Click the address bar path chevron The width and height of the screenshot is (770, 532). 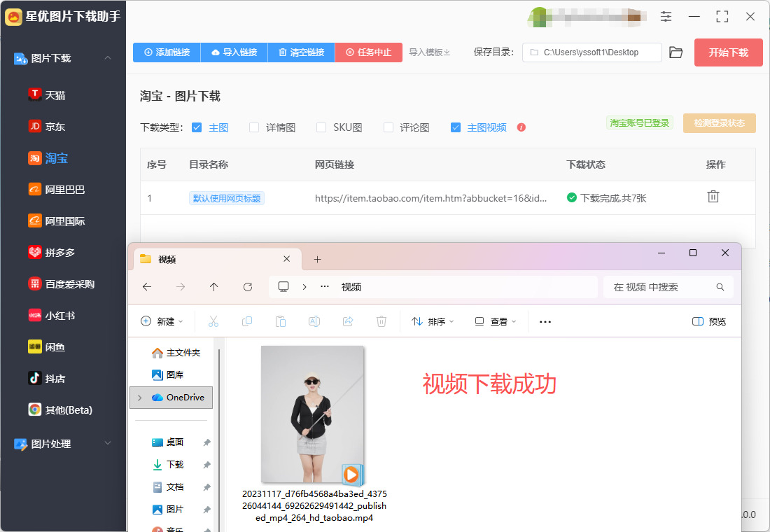pos(304,287)
